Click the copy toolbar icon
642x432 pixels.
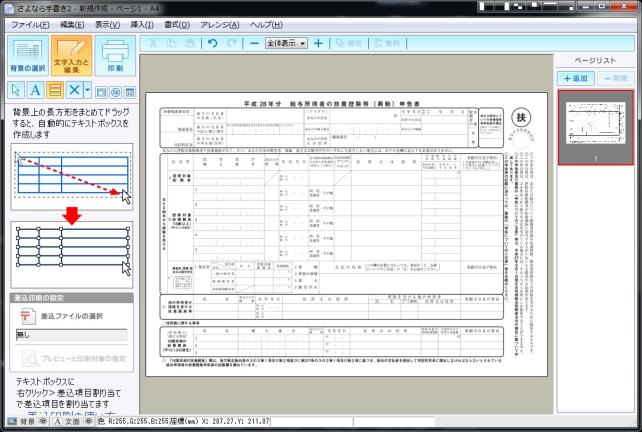click(171, 43)
